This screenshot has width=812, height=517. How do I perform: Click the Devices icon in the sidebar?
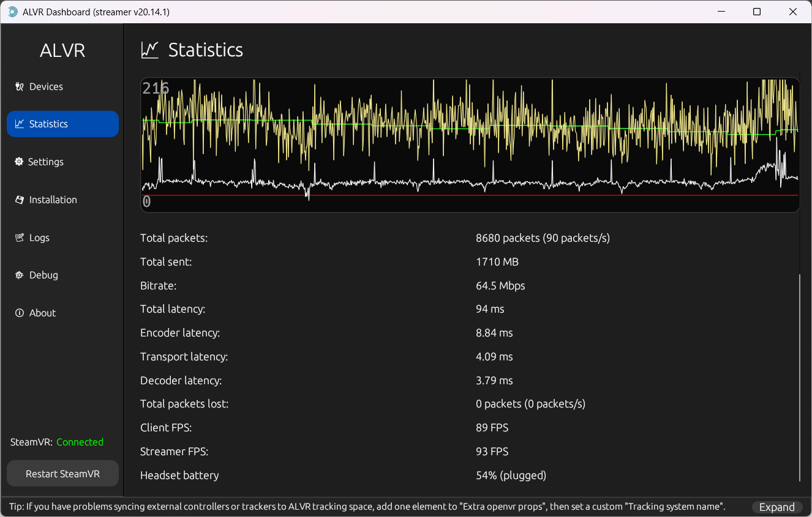click(19, 87)
